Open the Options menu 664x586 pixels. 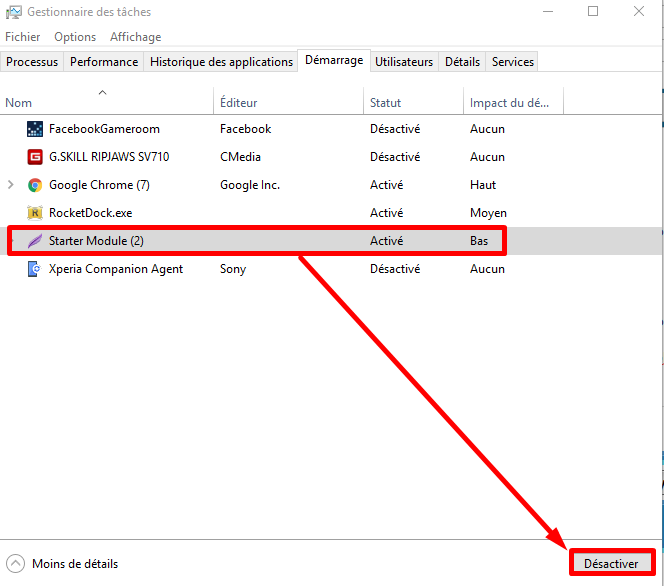click(75, 37)
